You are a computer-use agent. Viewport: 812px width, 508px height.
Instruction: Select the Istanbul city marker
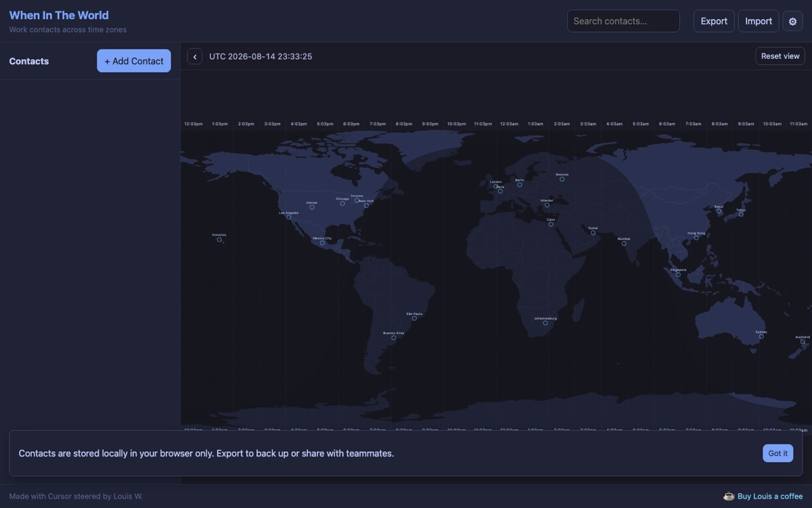(x=547, y=205)
